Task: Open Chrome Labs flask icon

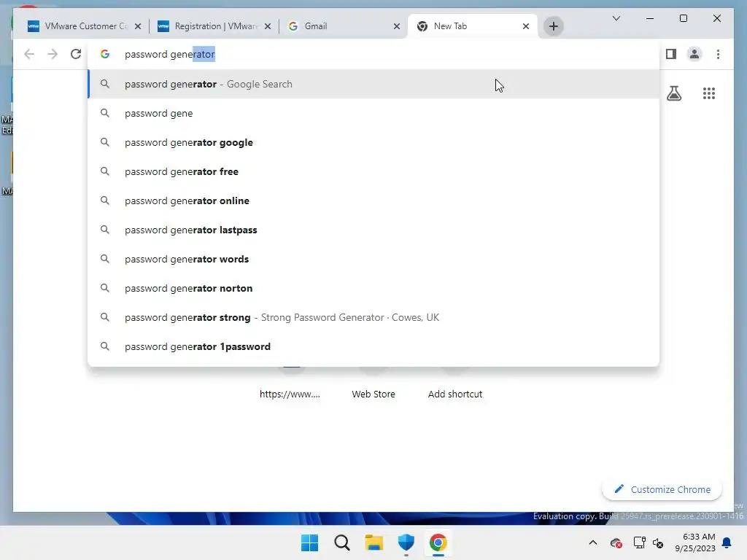Action: click(x=673, y=93)
